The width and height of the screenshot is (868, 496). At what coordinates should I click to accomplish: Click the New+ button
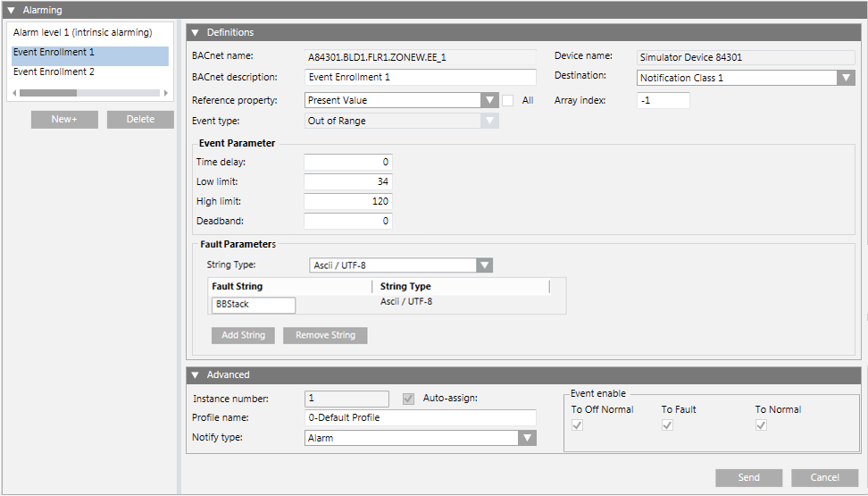click(64, 120)
